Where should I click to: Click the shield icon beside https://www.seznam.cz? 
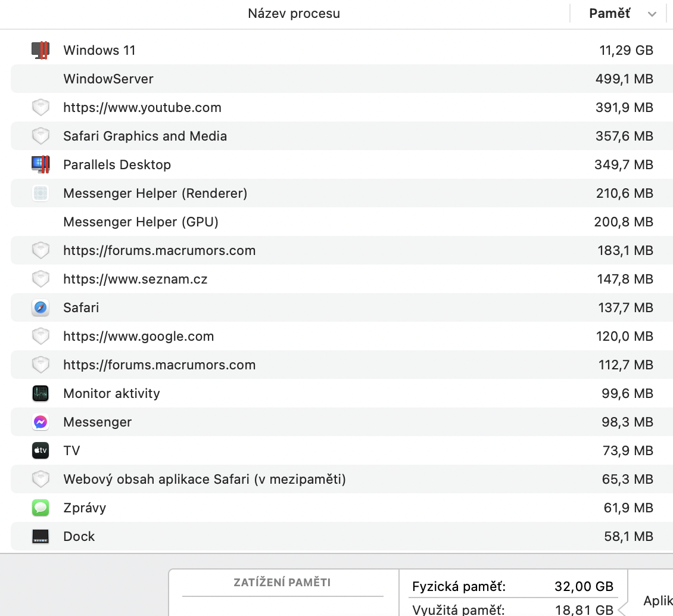pyautogui.click(x=40, y=279)
